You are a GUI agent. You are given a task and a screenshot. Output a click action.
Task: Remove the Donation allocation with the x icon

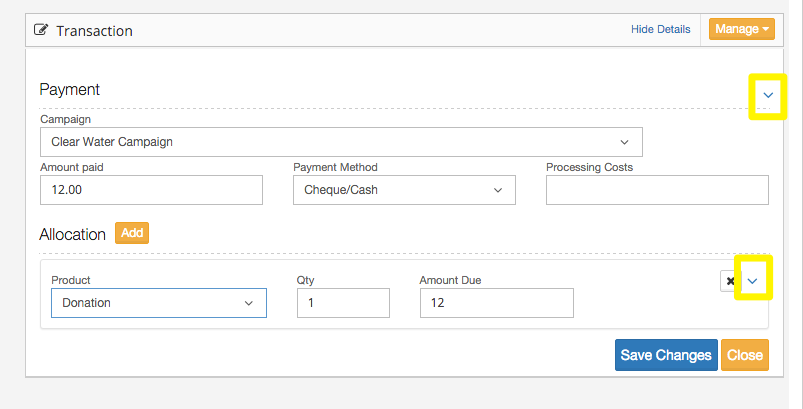point(728,282)
